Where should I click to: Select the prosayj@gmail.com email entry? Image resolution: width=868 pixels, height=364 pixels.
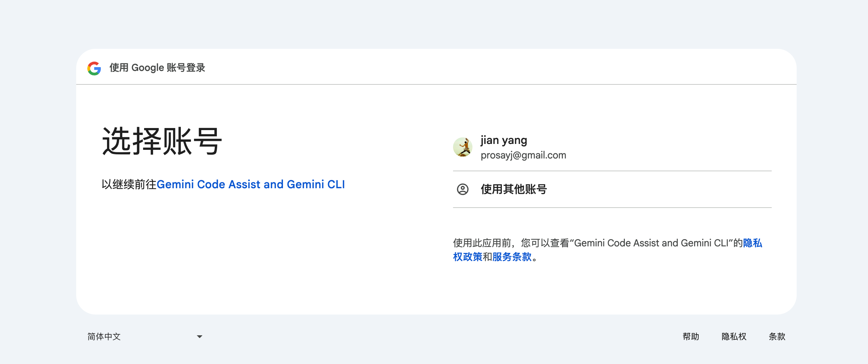pos(523,155)
